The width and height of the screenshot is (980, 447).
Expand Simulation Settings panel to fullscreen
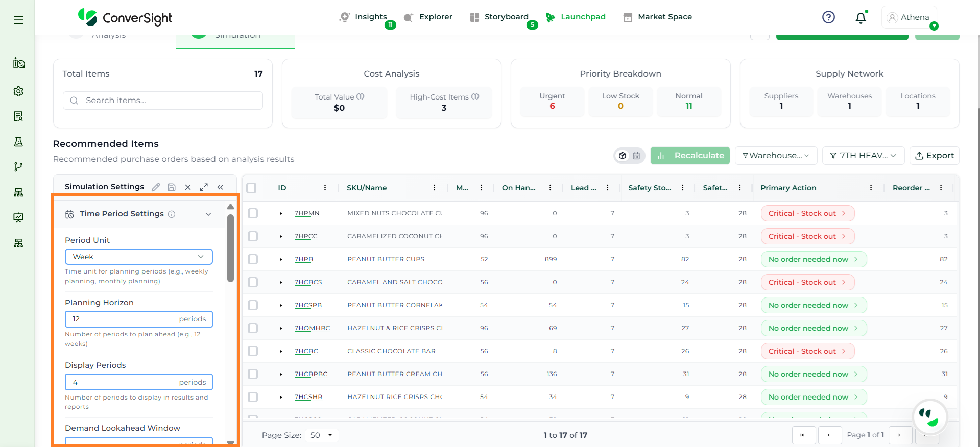click(x=204, y=187)
